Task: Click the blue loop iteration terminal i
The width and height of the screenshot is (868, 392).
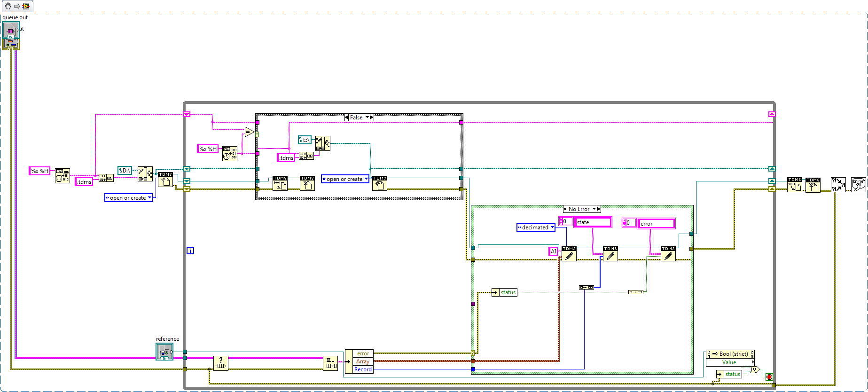Action: click(x=190, y=251)
